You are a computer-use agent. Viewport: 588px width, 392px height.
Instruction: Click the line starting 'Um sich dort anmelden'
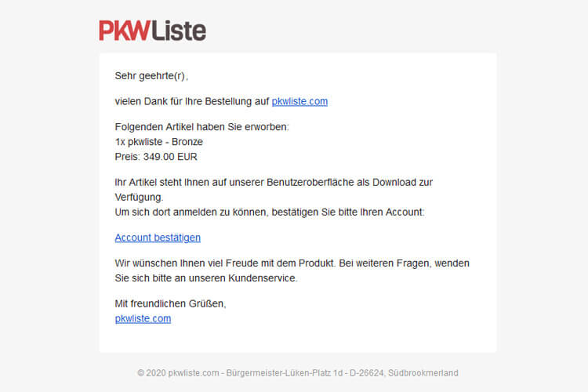(270, 212)
